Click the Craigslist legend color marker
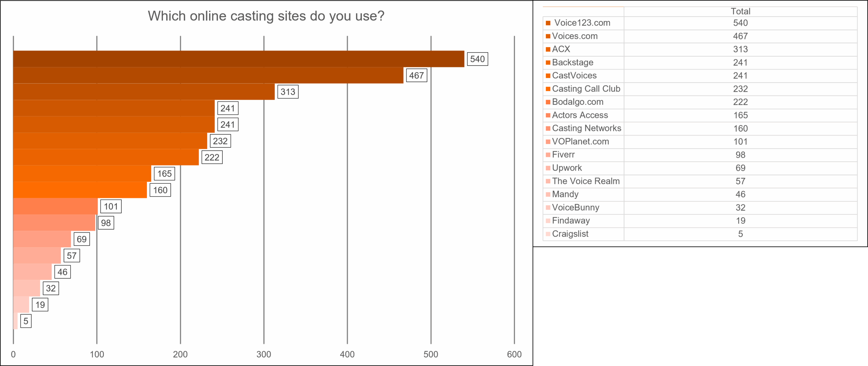This screenshot has height=366, width=868. (548, 234)
